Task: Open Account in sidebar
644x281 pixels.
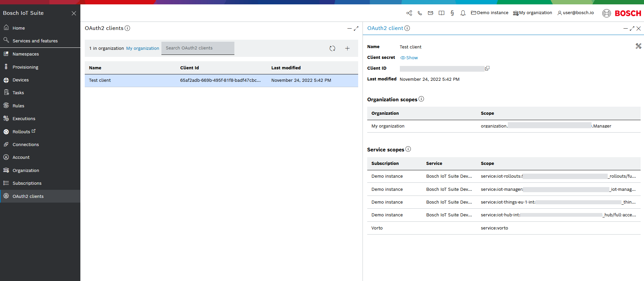Action: pos(40,157)
